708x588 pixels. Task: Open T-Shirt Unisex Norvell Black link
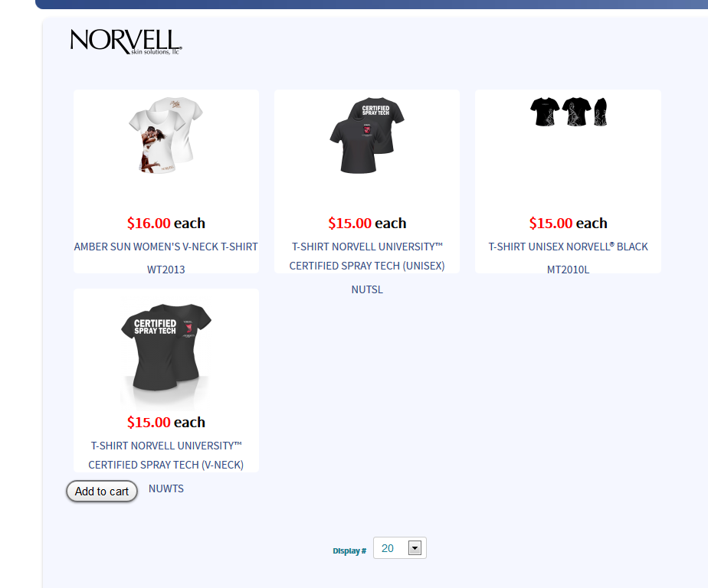(568, 247)
